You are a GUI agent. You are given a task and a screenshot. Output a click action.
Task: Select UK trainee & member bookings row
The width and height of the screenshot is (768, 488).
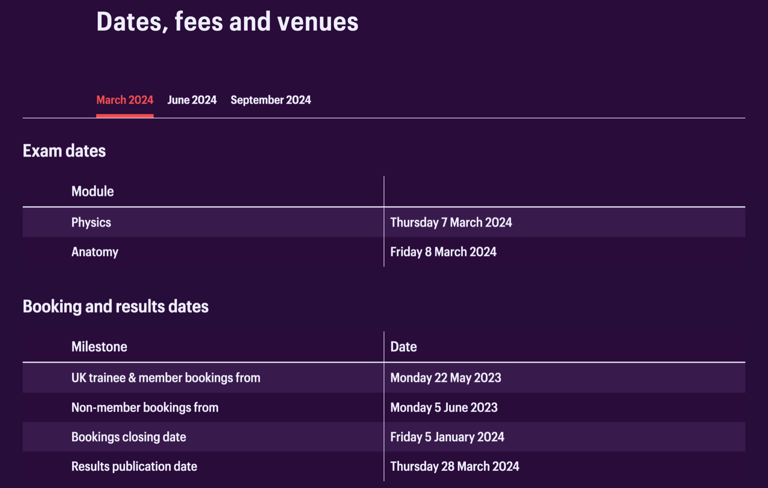(x=165, y=378)
